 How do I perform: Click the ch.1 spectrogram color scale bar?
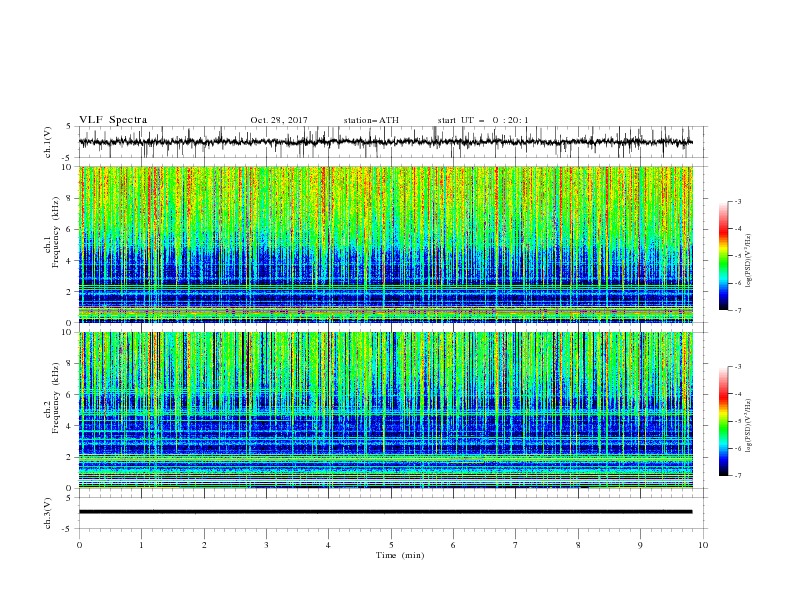pos(723,256)
